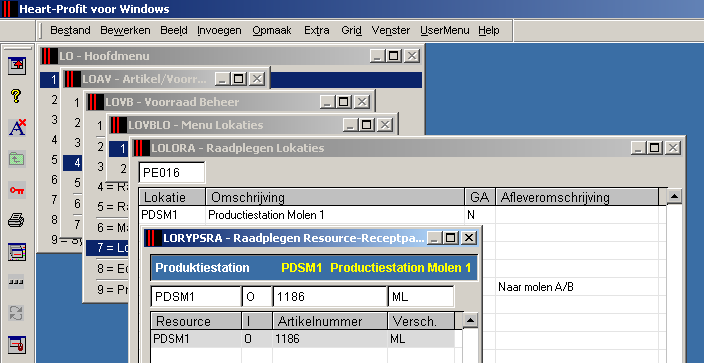Click the PE016 input field
The image size is (704, 363).
[x=172, y=173]
